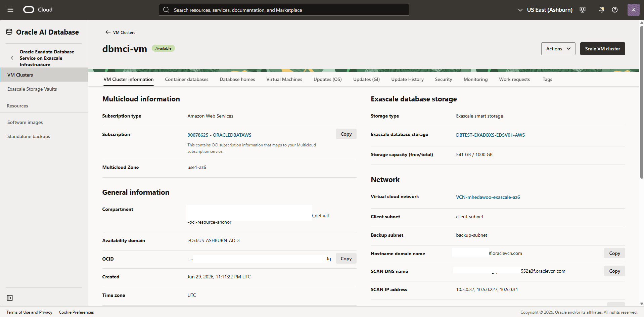Open the notifications bell
The image size is (644, 317).
coord(601,10)
